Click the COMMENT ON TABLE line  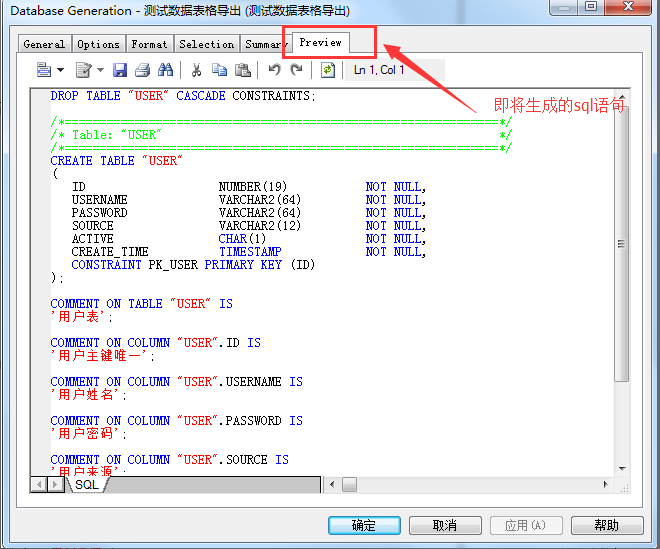click(141, 304)
